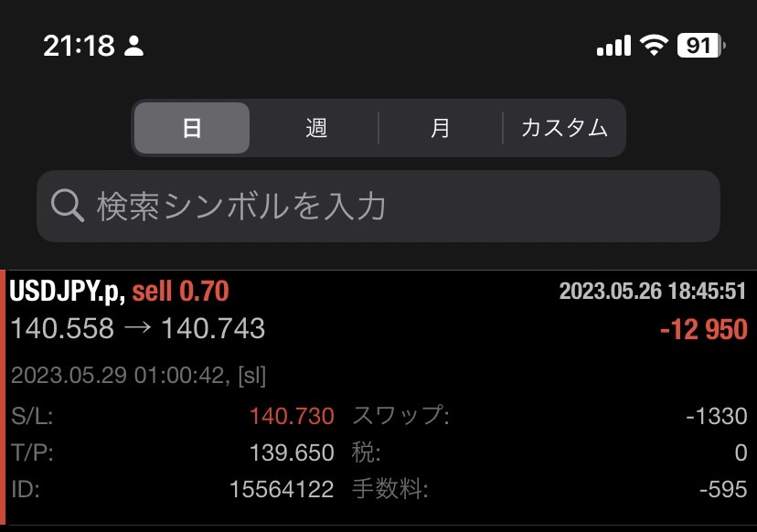The height and width of the screenshot is (532, 757).
Task: Tap the -12 950 loss amount
Action: pos(703,329)
